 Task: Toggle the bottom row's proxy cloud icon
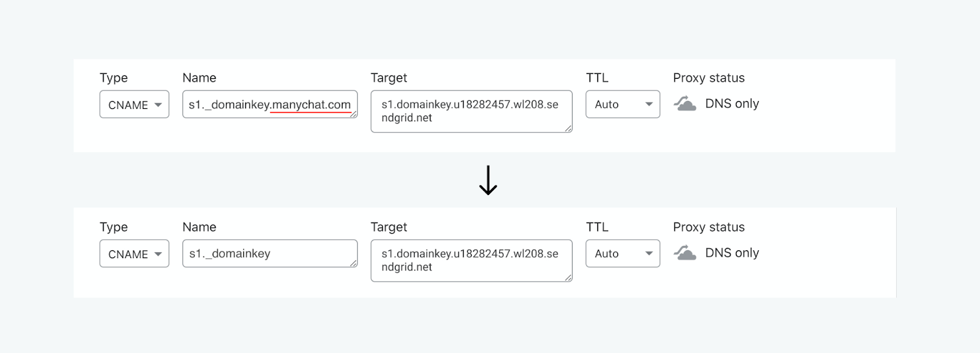[685, 253]
